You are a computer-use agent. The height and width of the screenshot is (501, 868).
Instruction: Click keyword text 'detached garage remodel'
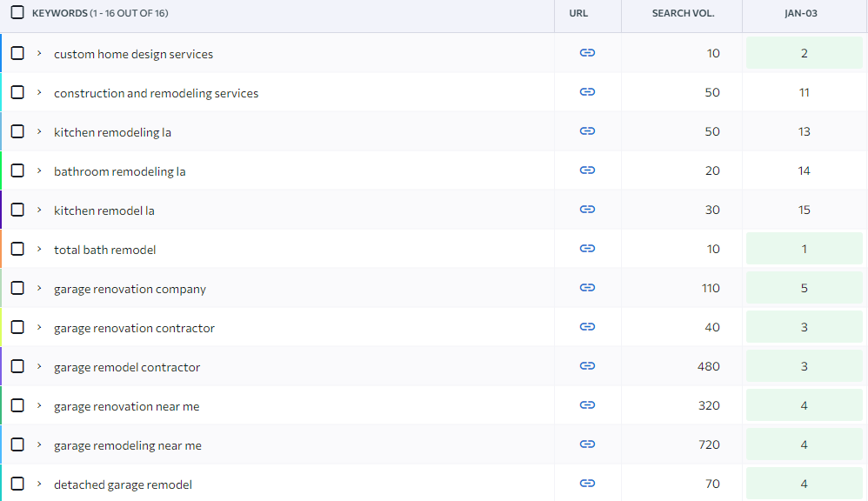(123, 484)
